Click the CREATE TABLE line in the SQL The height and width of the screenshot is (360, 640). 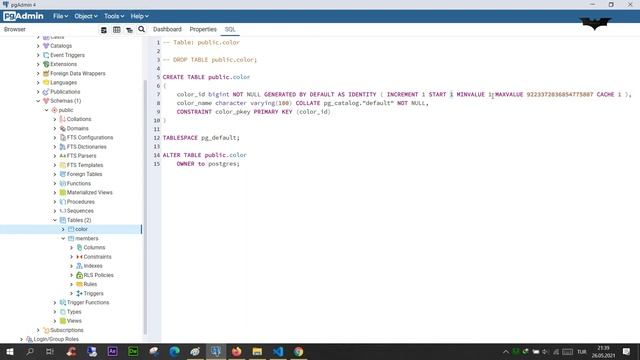(206, 77)
